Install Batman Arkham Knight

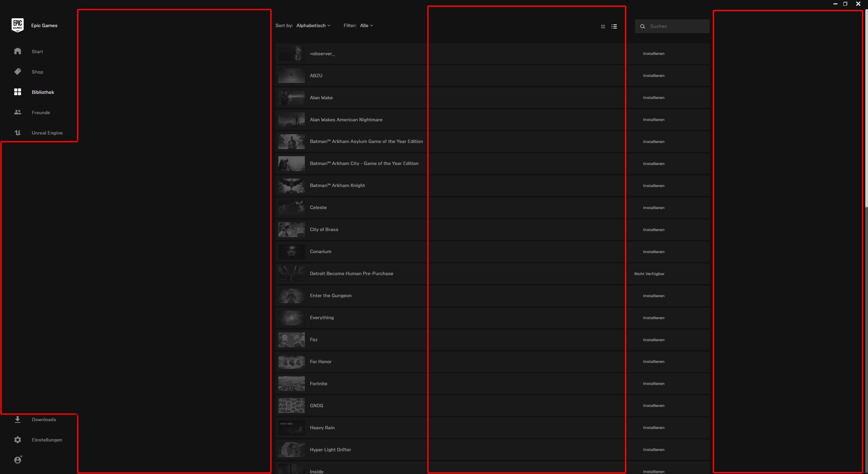[x=653, y=186]
